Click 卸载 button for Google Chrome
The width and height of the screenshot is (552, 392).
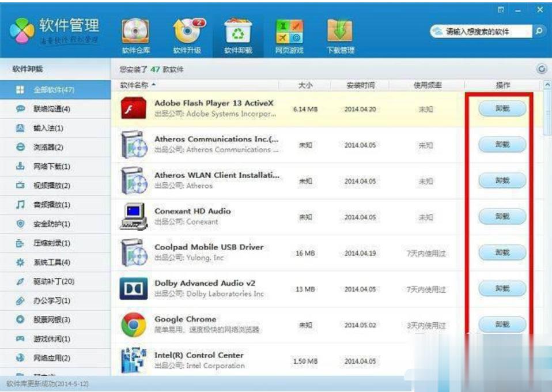502,325
